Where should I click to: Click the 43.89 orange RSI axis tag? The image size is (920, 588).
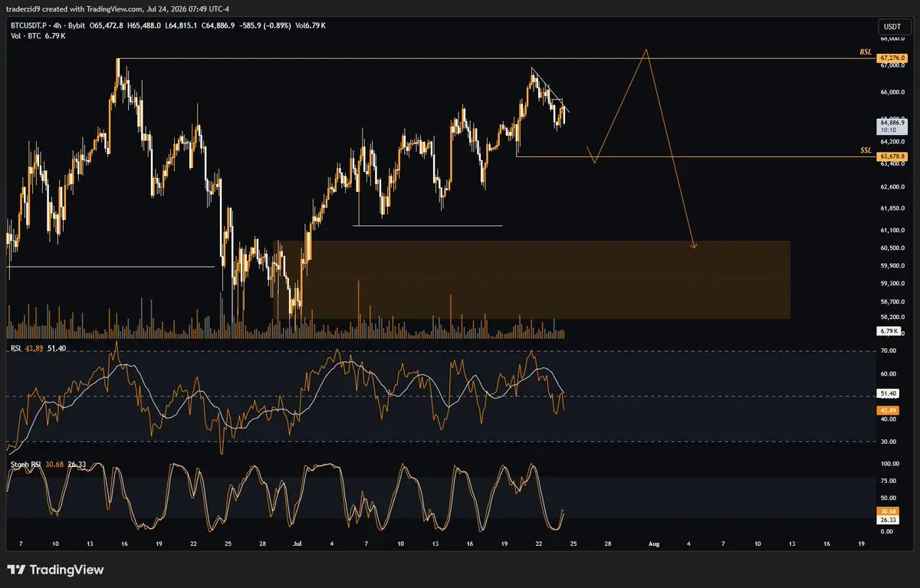coord(889,411)
